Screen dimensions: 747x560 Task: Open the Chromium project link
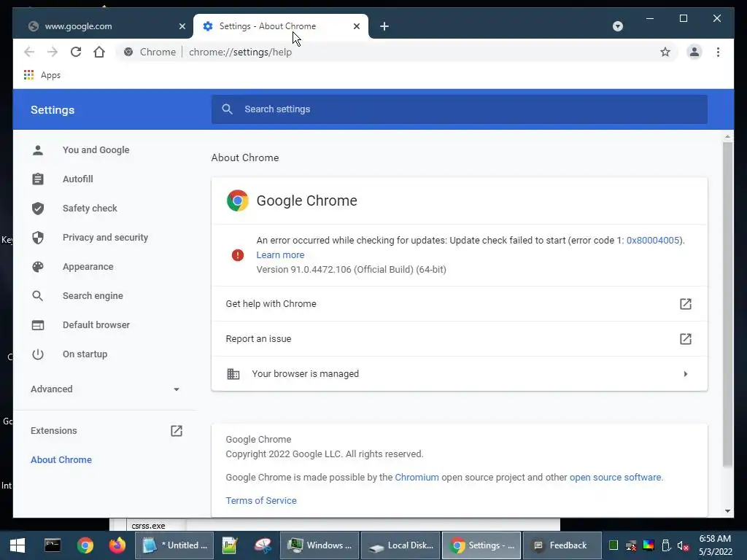417,477
